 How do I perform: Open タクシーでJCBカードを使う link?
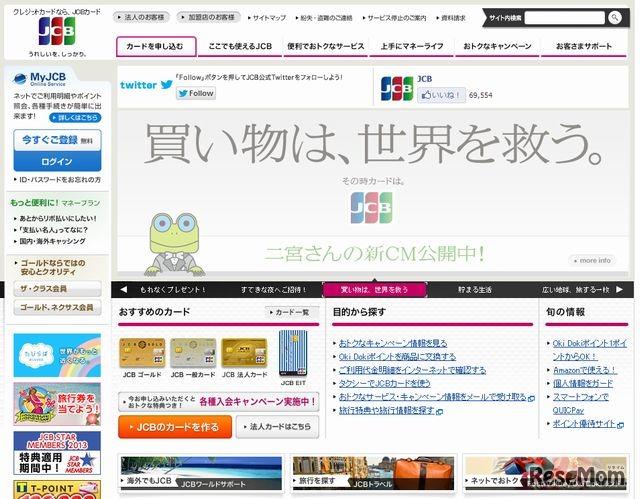pyautogui.click(x=384, y=384)
